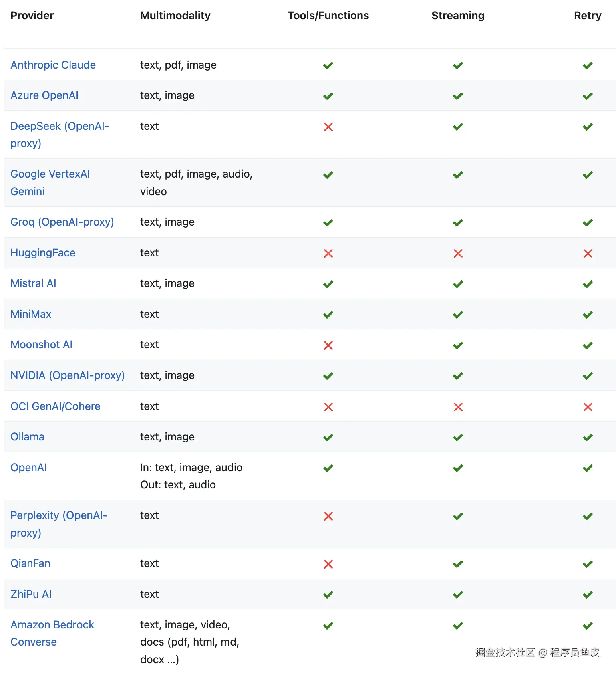The image size is (616, 674).
Task: Click OpenAI's green check under Streaming
Action: coord(458,468)
